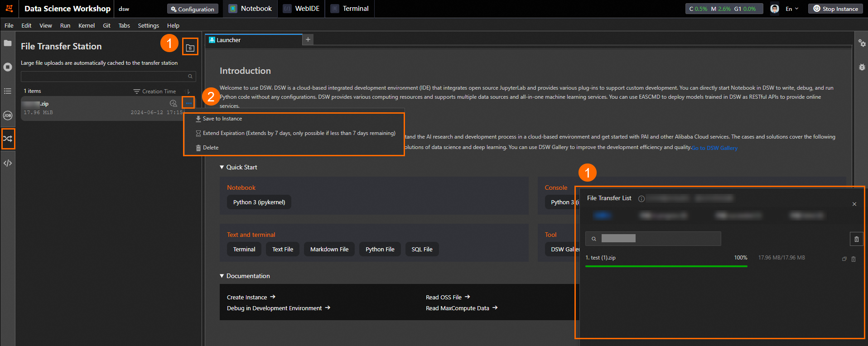This screenshot has height=346, width=868.
Task: Open the Kernel menu
Action: 87,25
